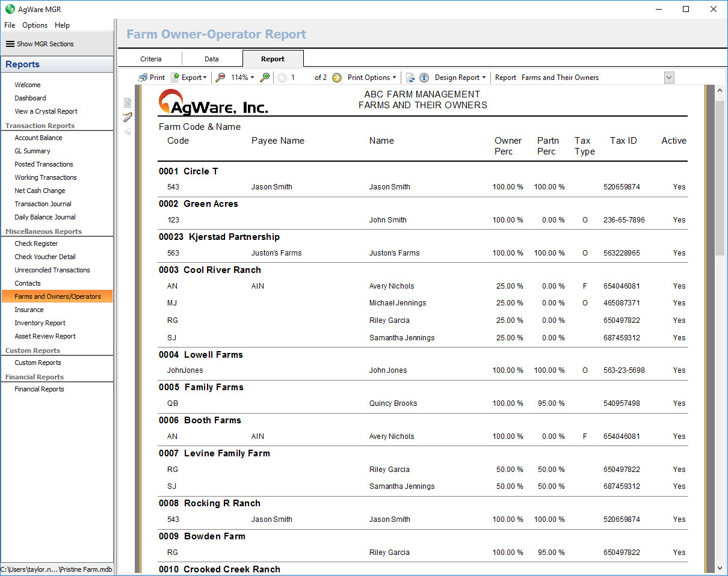The width and height of the screenshot is (728, 576).
Task: Open the Design Report dropdown
Action: [460, 78]
